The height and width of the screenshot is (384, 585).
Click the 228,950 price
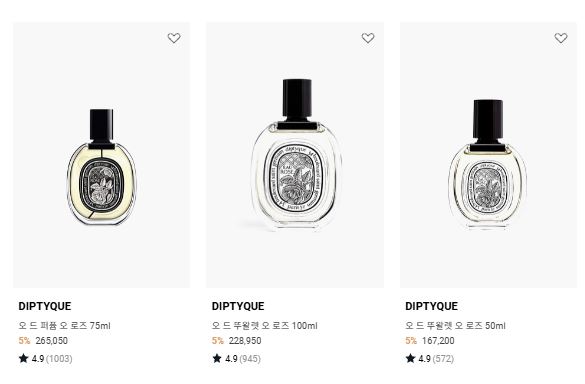[245, 341]
